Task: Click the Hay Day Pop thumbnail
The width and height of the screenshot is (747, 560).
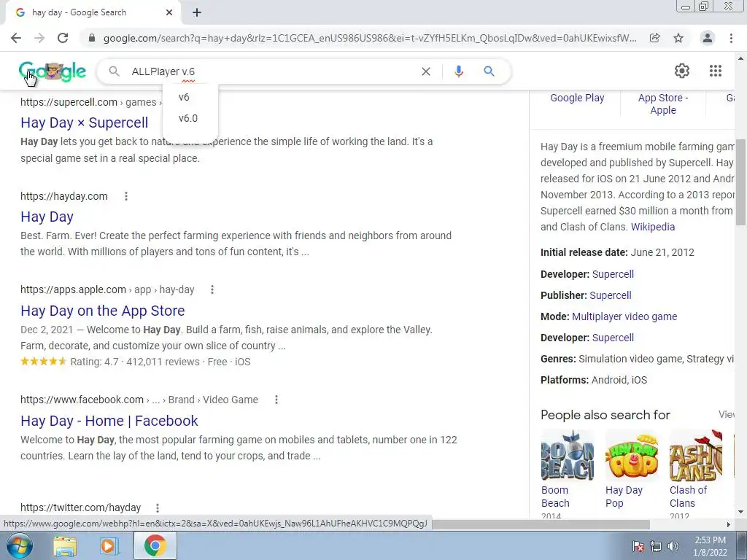Action: coord(632,455)
